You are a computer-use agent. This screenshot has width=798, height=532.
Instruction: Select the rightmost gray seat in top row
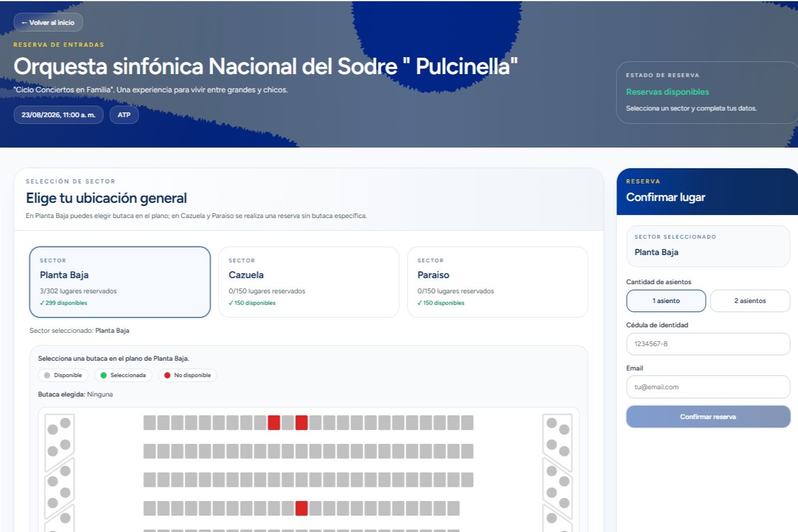(x=467, y=423)
